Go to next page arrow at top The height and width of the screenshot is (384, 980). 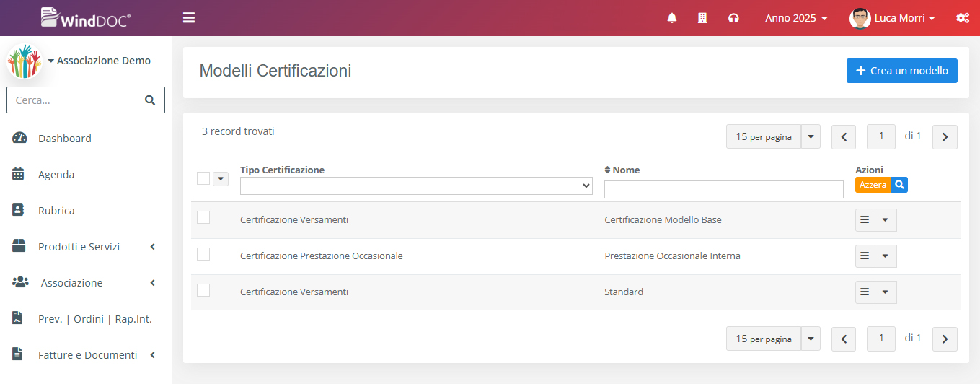945,136
